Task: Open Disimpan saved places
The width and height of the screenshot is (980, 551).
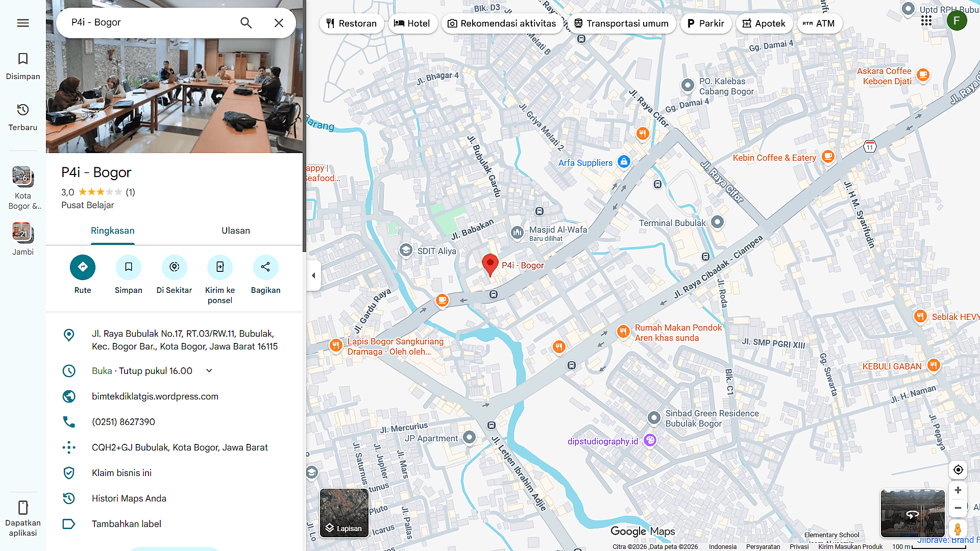Action: click(x=23, y=66)
